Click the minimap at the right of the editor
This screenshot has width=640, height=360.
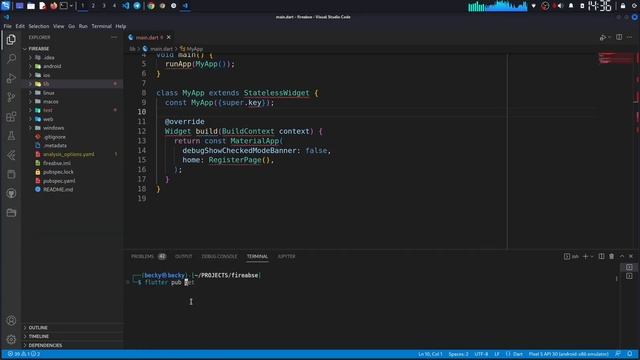tap(616, 58)
